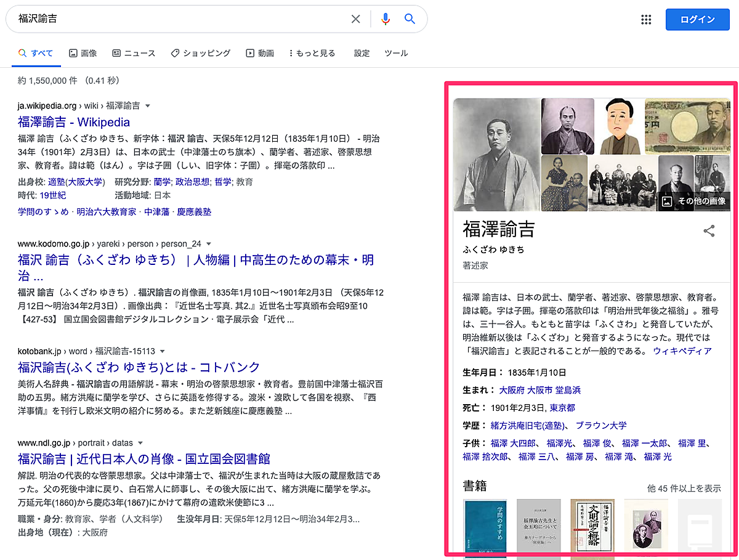Open dropdown arrow beside www.ndl.go.jp URL
The image size is (739, 560).
click(140, 443)
